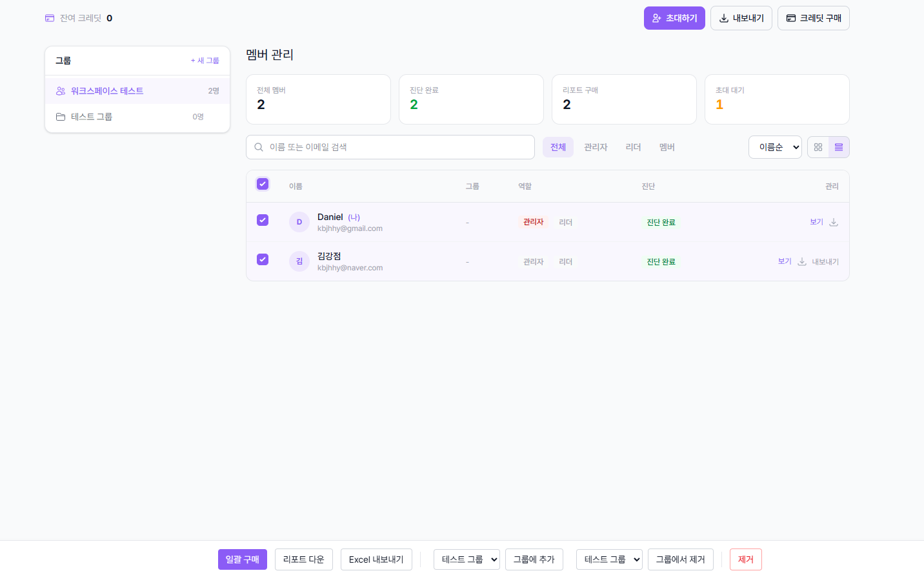This screenshot has height=573, width=924.
Task: Uncheck the select-all header checkbox
Action: click(x=263, y=184)
